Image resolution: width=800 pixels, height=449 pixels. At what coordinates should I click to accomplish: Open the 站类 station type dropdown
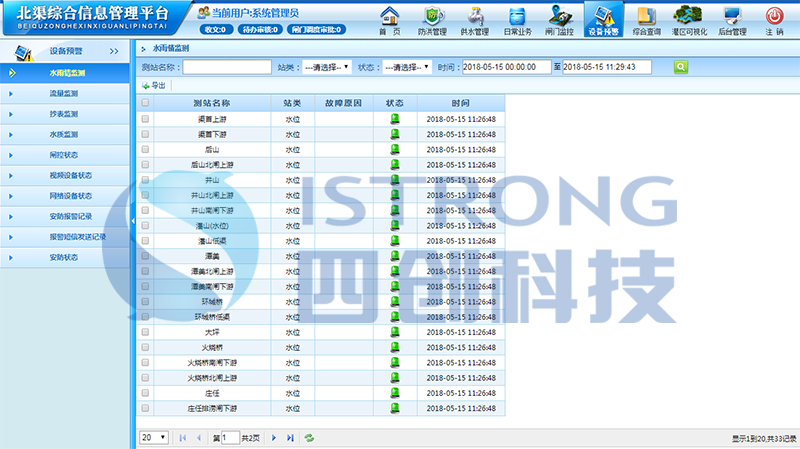327,67
